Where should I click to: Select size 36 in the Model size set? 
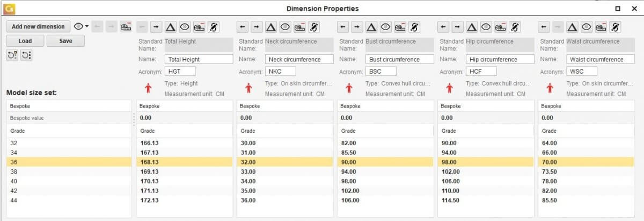click(x=69, y=162)
